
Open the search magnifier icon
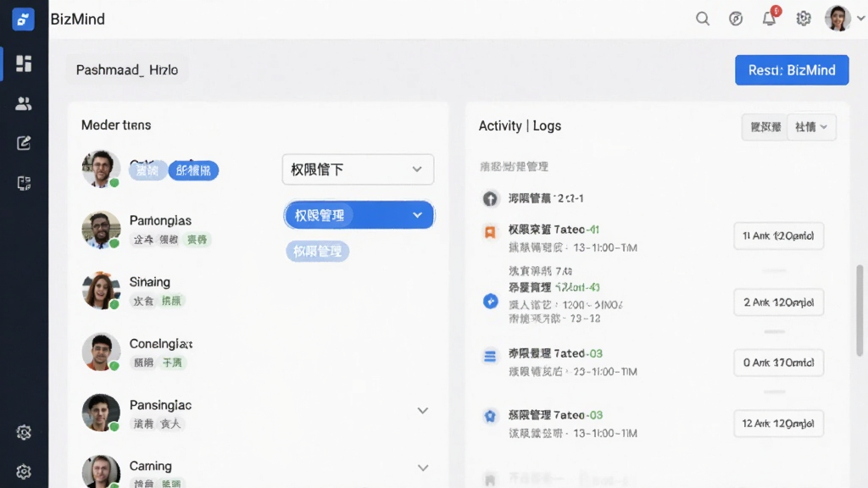(x=703, y=19)
